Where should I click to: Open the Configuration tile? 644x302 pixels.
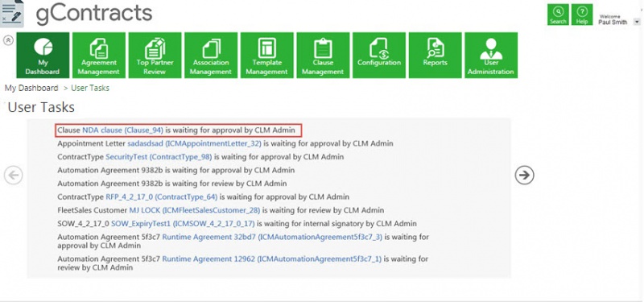coord(379,55)
